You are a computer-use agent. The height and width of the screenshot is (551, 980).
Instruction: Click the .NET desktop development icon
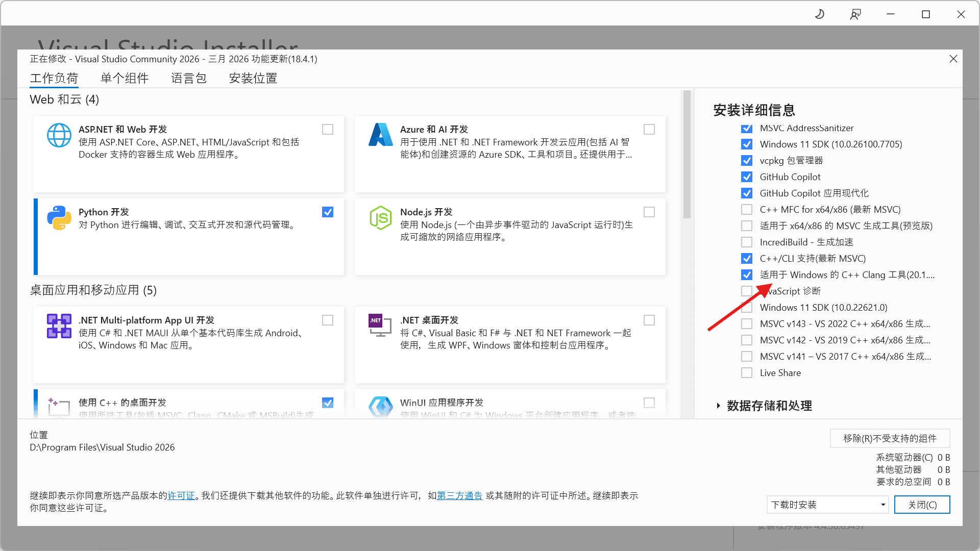(380, 325)
